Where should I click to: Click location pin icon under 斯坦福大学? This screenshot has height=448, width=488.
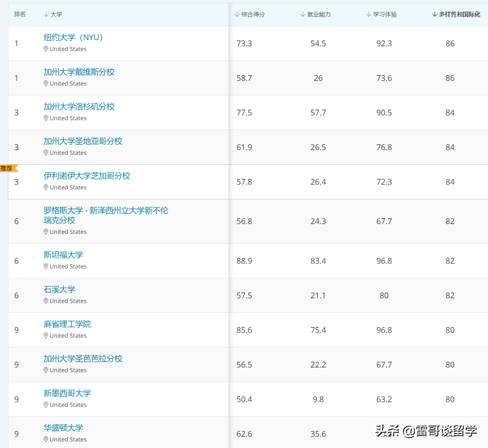pyautogui.click(x=46, y=266)
